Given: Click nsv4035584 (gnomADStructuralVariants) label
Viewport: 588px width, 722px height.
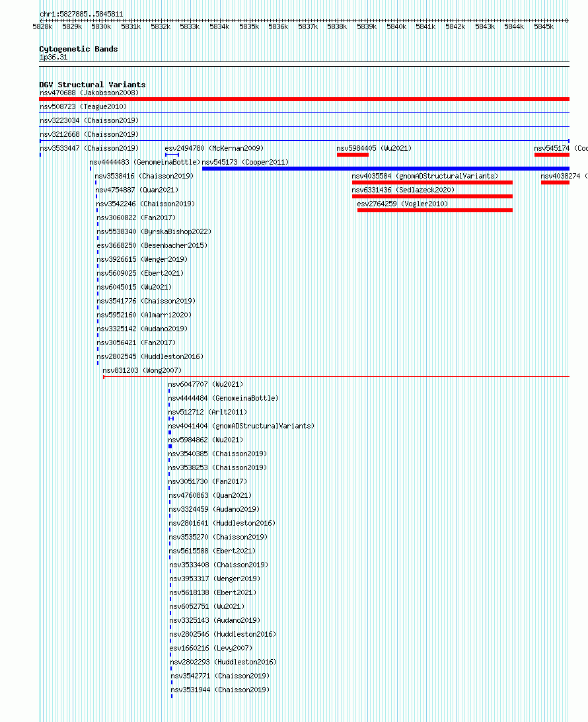Looking at the screenshot, I should click(425, 176).
